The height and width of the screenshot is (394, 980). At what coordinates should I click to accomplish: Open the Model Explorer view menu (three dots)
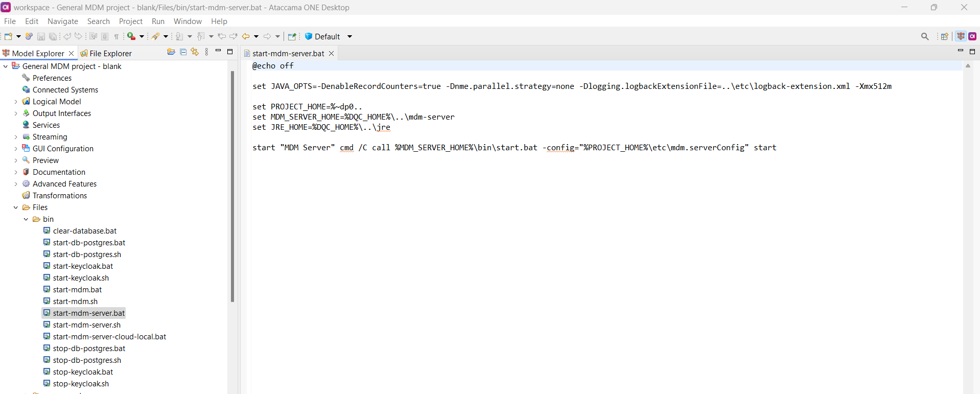pyautogui.click(x=206, y=52)
